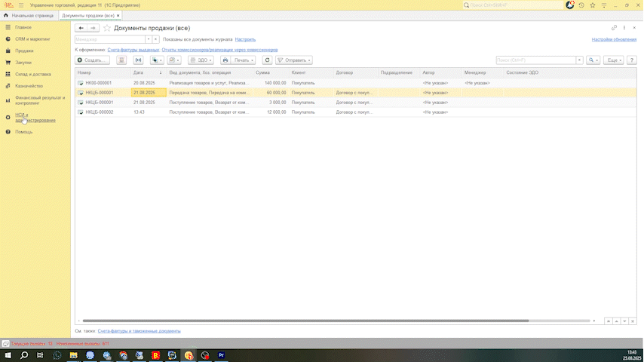Add Документы продажи to favorites star
Viewport: 644px width, 362px height.
coord(107,28)
